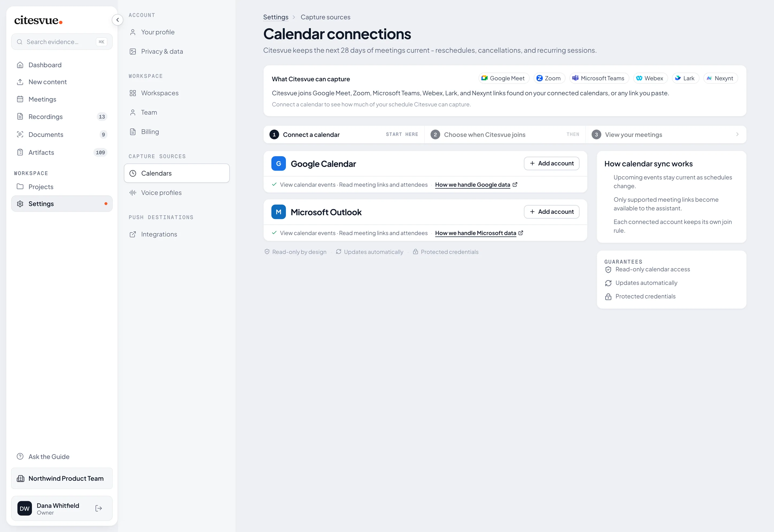The height and width of the screenshot is (532, 774).
Task: Click the Google Calendar G logo icon
Action: [x=278, y=164]
